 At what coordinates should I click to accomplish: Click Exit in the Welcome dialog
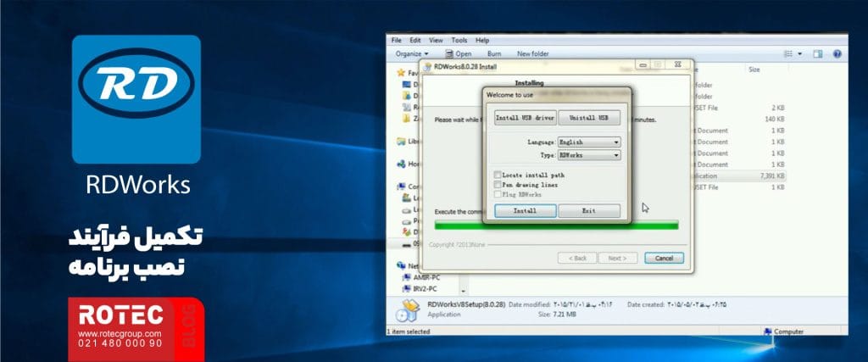(x=589, y=211)
